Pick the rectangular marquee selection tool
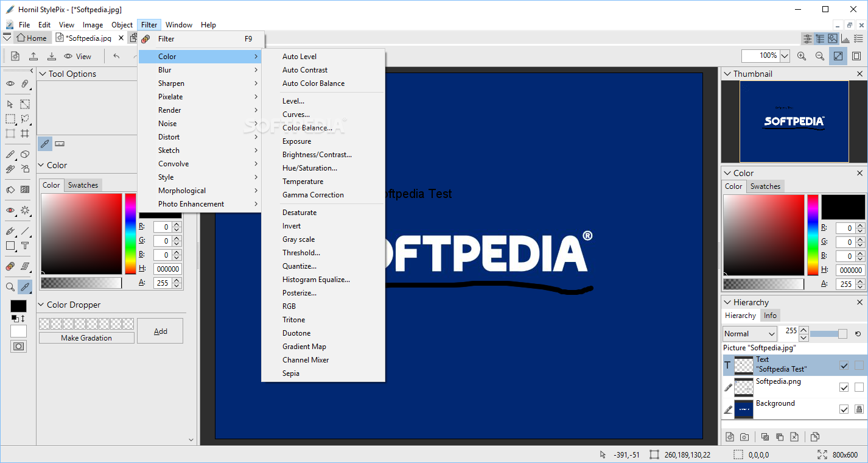The height and width of the screenshot is (463, 868). click(10, 119)
